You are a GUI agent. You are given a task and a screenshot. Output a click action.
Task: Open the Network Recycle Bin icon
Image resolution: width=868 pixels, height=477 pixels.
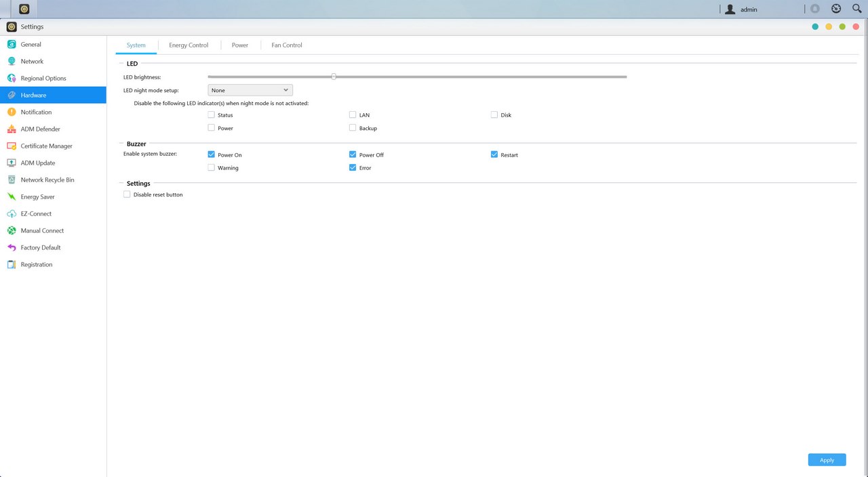[x=12, y=180]
